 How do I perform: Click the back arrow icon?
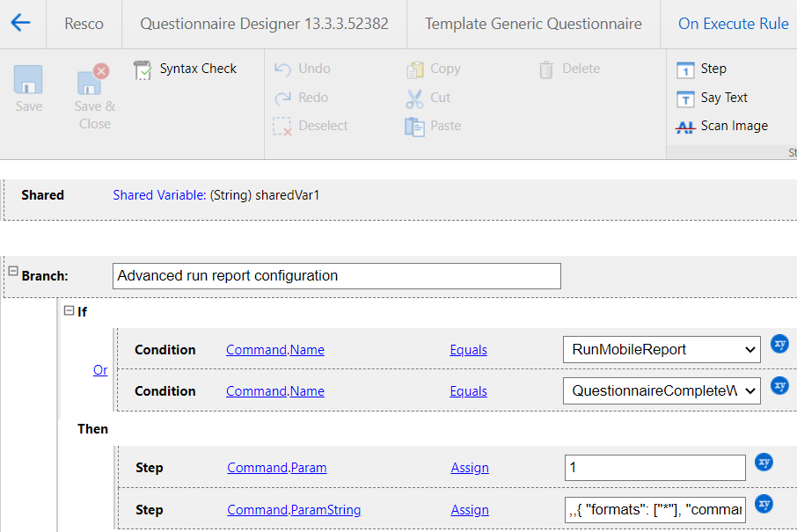[20, 23]
